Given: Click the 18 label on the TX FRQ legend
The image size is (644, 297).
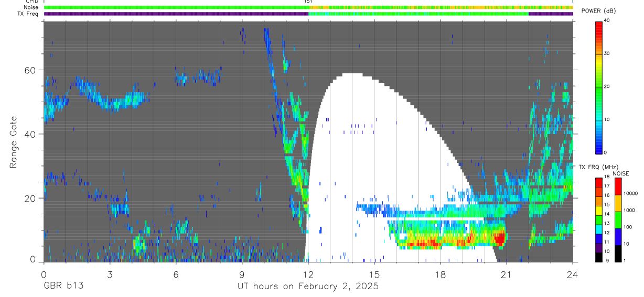Looking at the screenshot, I should tap(607, 177).
